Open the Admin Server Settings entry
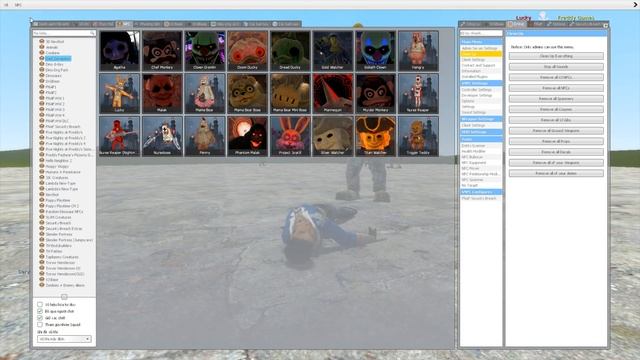The image size is (640, 360). 481,48
